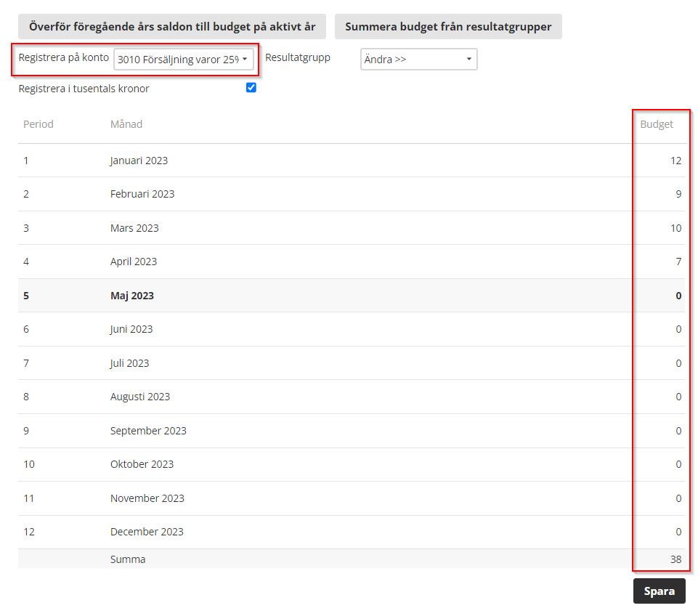Click the Månad column header

[x=126, y=124]
